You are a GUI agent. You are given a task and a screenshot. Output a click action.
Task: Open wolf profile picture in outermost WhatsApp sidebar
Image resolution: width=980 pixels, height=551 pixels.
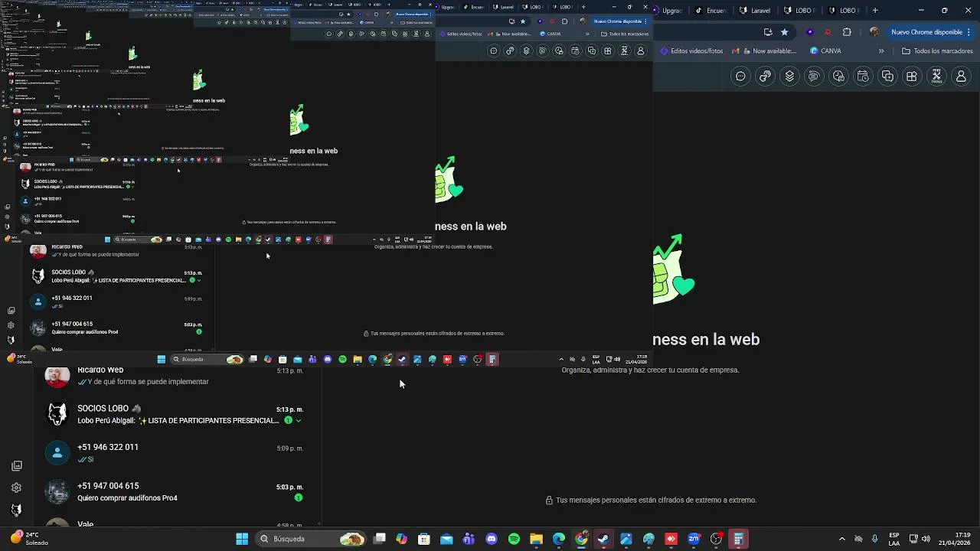click(16, 510)
